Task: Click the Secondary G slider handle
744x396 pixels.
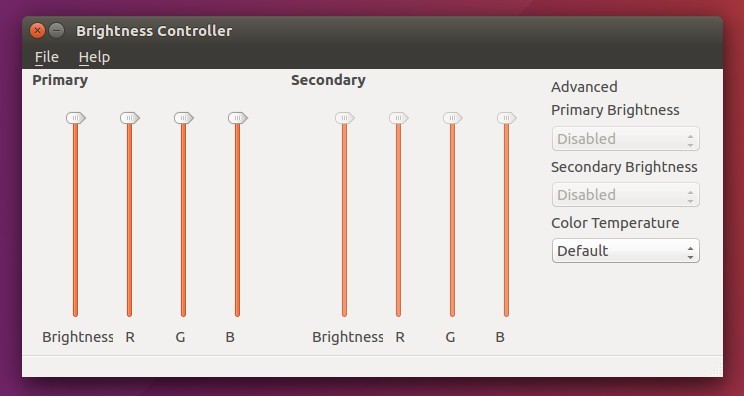Action: [453, 118]
